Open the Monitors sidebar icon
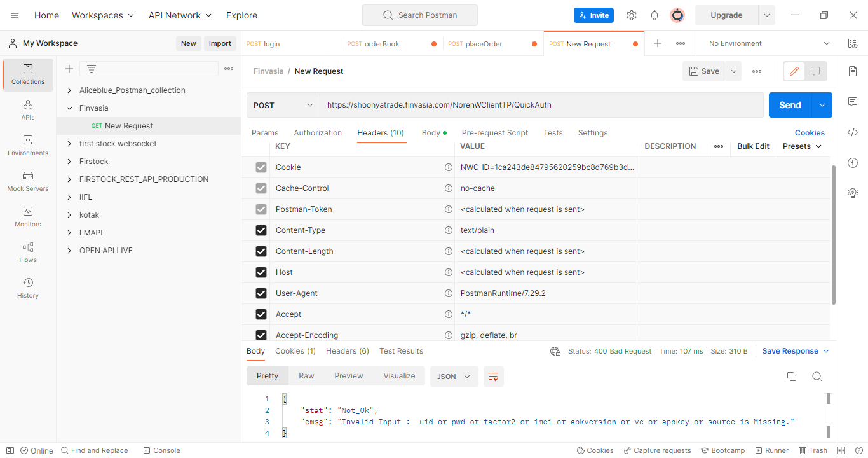Viewport: 868px width, 458px height. click(x=28, y=217)
